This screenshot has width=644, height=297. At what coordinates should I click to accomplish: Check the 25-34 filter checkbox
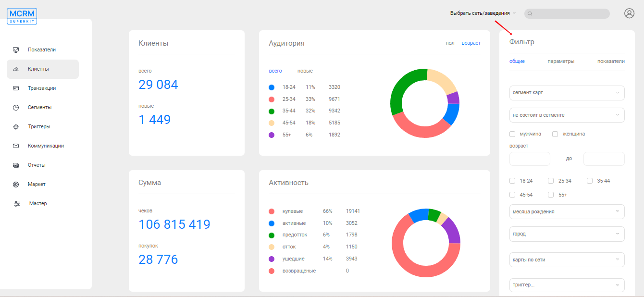pos(551,181)
